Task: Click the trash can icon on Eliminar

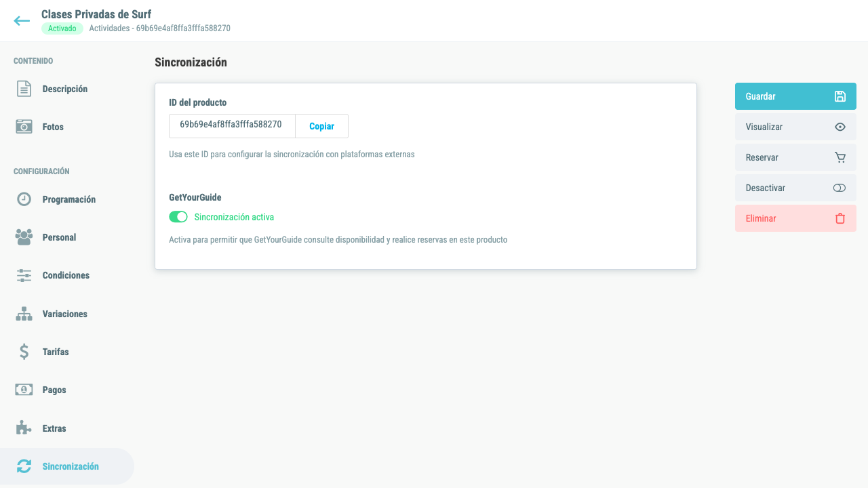Action: (840, 218)
